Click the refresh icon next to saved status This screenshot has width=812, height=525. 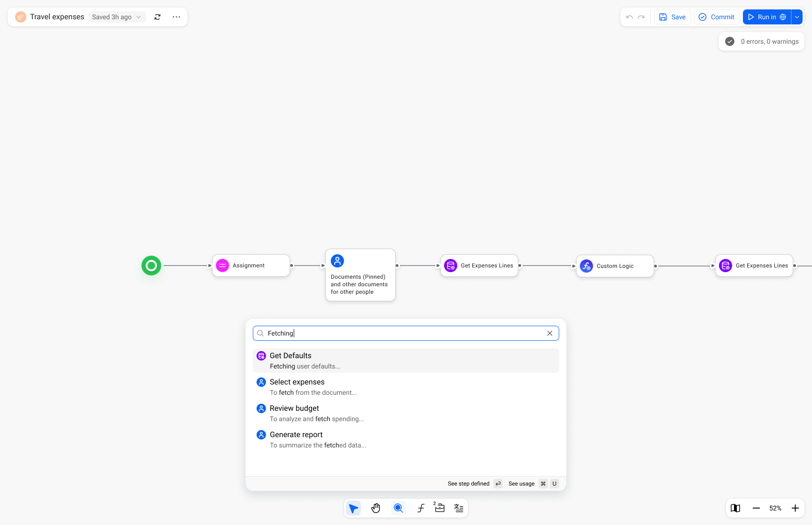point(157,16)
